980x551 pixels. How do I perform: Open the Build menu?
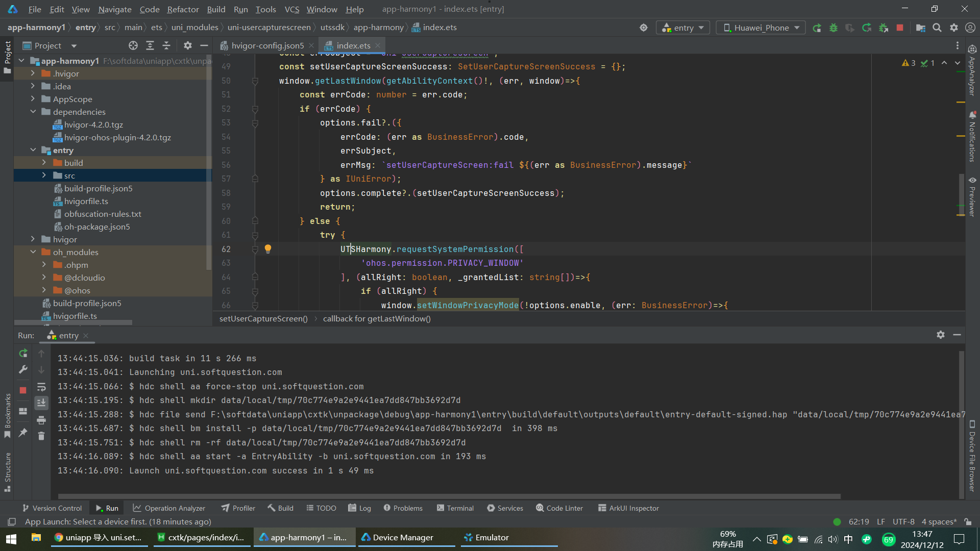point(216,9)
